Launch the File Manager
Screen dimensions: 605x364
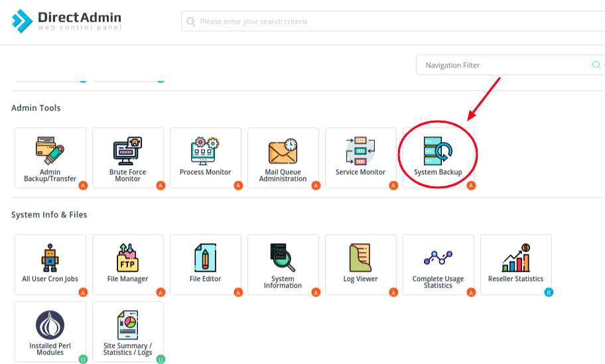coord(128,265)
